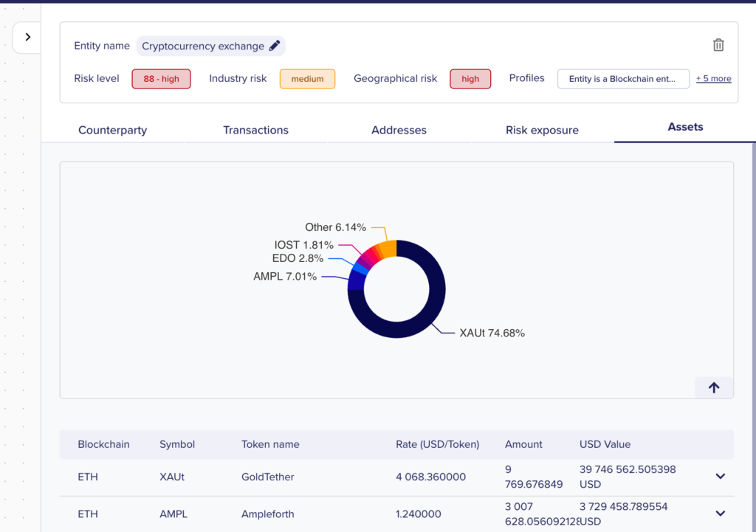
Task: Click the 88 - high risk badge
Action: (161, 79)
